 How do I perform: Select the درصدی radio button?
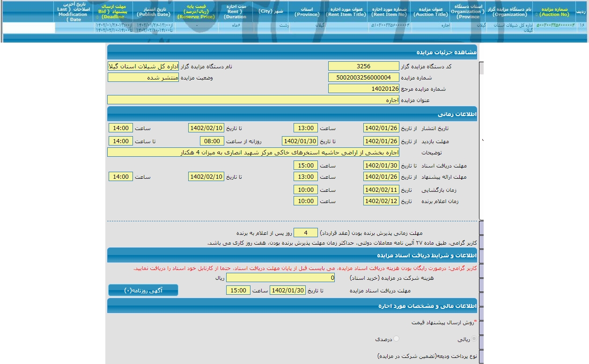tap(397, 339)
